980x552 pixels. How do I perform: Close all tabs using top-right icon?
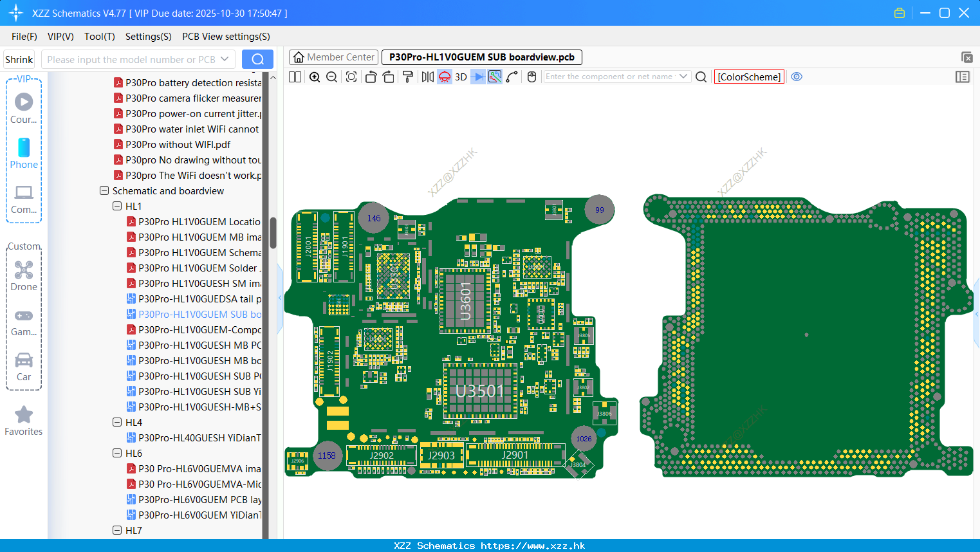click(x=966, y=57)
